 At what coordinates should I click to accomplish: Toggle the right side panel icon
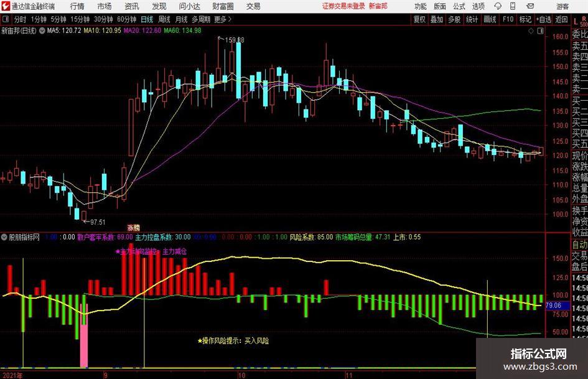click(540, 30)
